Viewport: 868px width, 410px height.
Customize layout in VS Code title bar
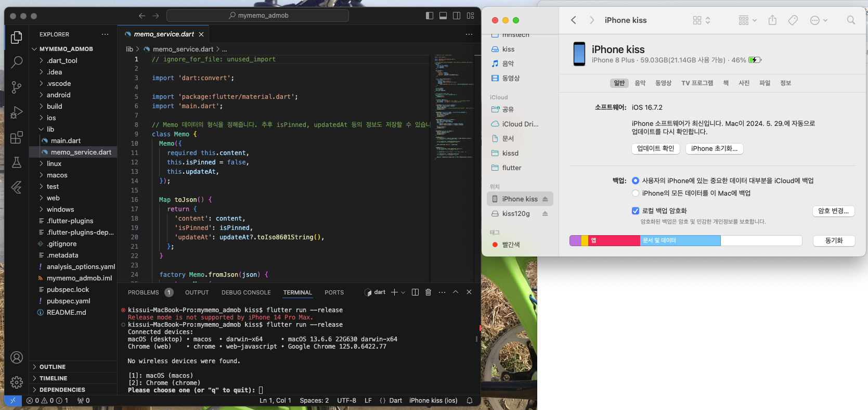point(471,16)
